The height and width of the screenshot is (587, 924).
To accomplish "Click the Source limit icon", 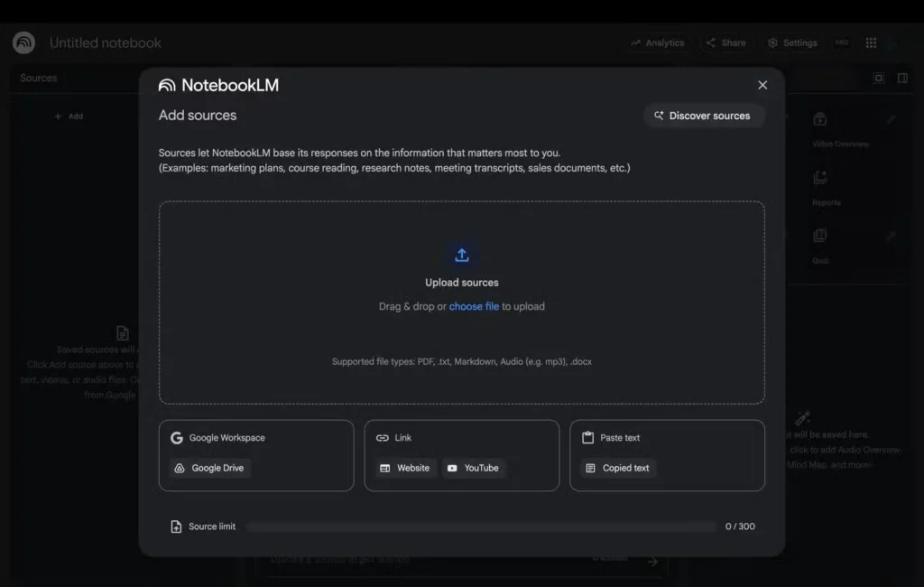I will 176,526.
